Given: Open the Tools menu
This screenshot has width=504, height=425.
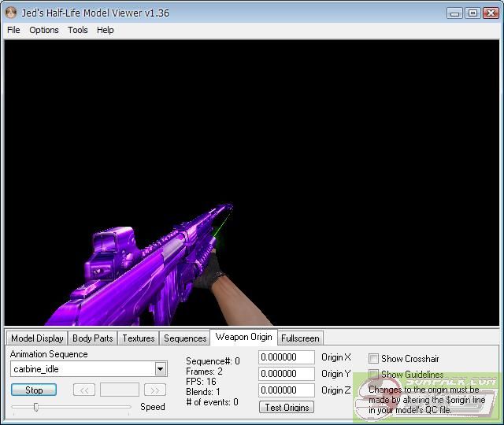Looking at the screenshot, I should [78, 30].
